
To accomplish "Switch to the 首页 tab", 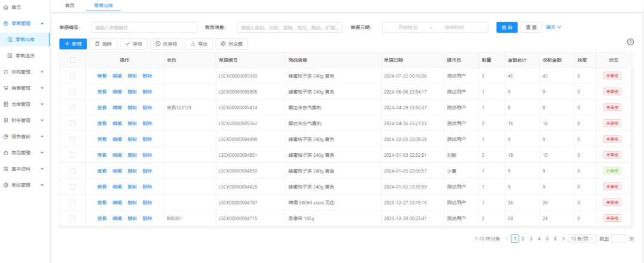I will click(x=69, y=5).
